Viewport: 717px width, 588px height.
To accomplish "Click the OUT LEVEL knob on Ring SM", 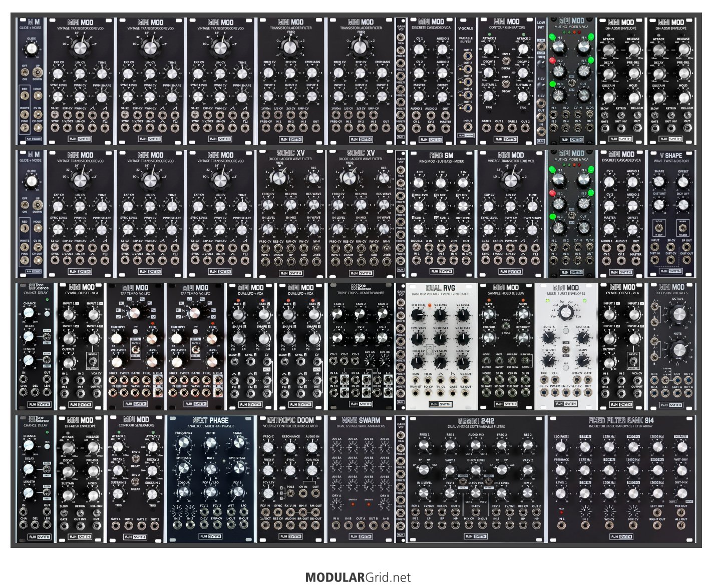I will coord(463,229).
